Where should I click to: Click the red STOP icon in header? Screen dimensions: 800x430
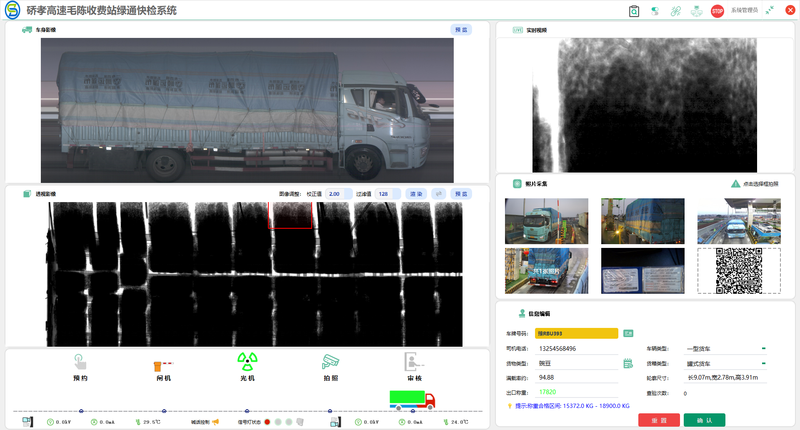717,11
